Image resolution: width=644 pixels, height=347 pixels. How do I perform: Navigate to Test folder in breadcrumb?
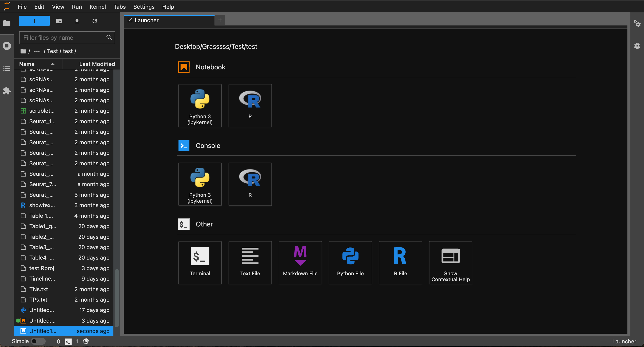tap(52, 51)
